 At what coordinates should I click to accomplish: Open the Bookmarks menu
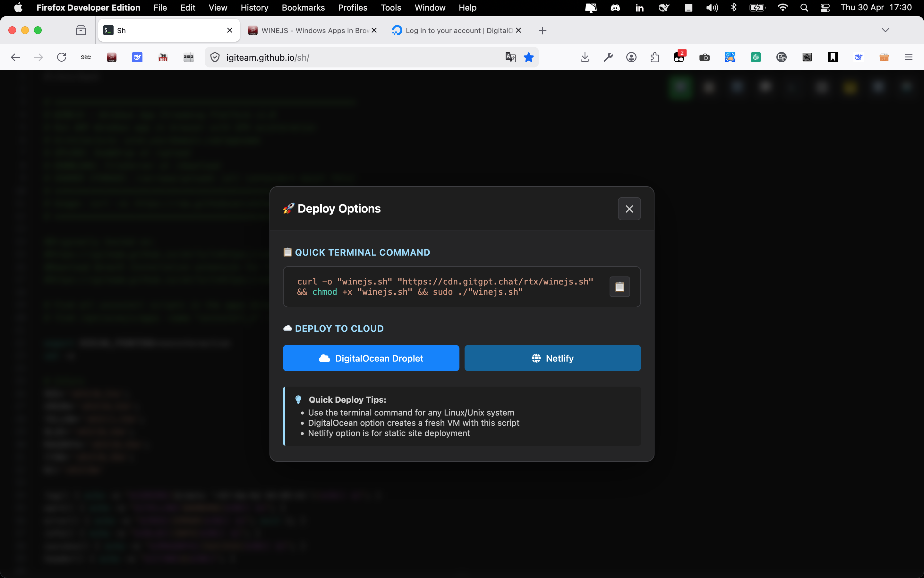[303, 8]
